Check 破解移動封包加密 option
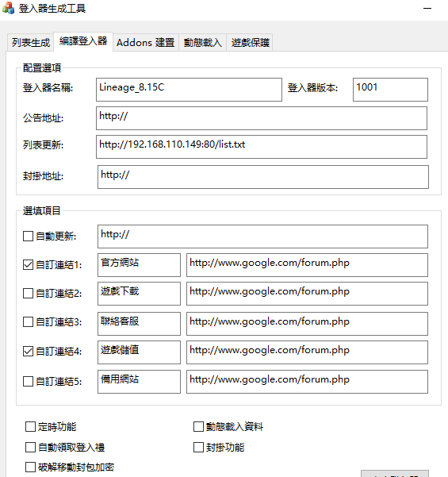The height and width of the screenshot is (477, 448). (x=30, y=467)
